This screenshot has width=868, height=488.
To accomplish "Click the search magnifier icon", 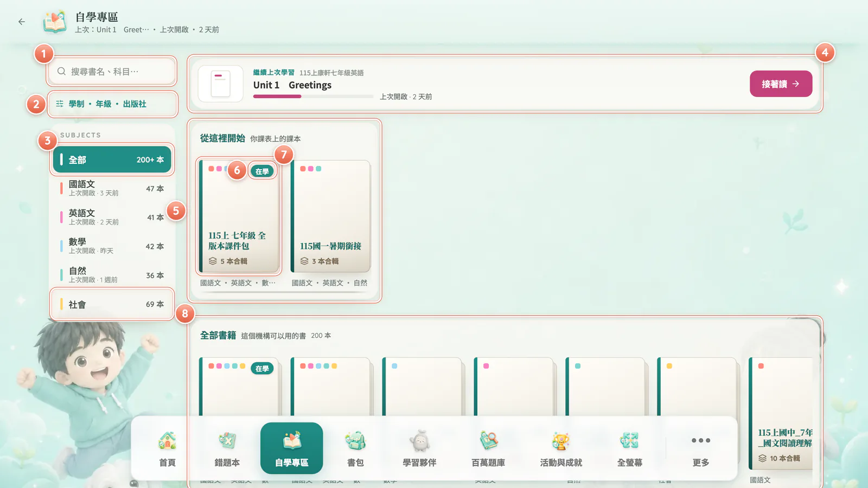I will (61, 72).
